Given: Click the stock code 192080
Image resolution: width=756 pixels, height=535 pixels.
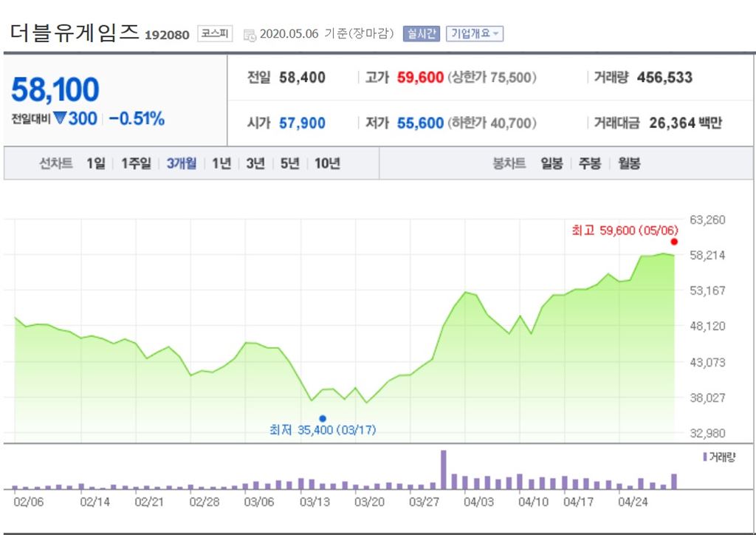Looking at the screenshot, I should coord(167,35).
